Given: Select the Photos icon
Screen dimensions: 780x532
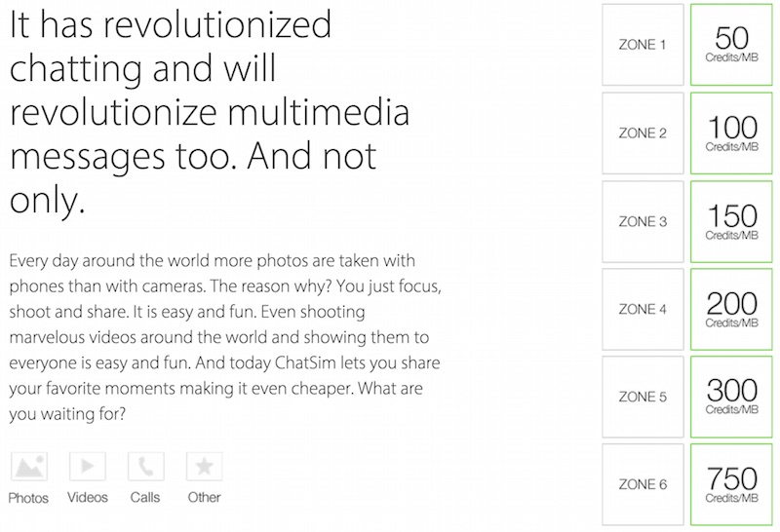Looking at the screenshot, I should (29, 467).
